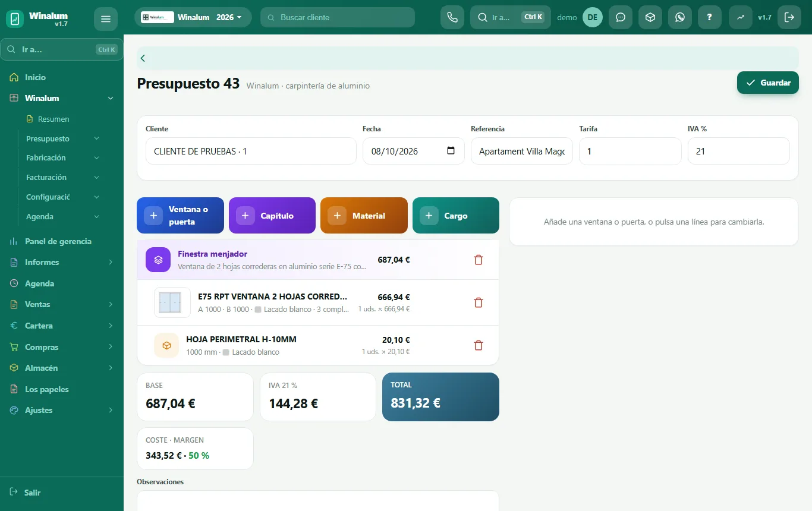The image size is (812, 511).
Task: Click the Lacado blanco swatch on HOJA PERIMETRAL
Action: click(226, 352)
